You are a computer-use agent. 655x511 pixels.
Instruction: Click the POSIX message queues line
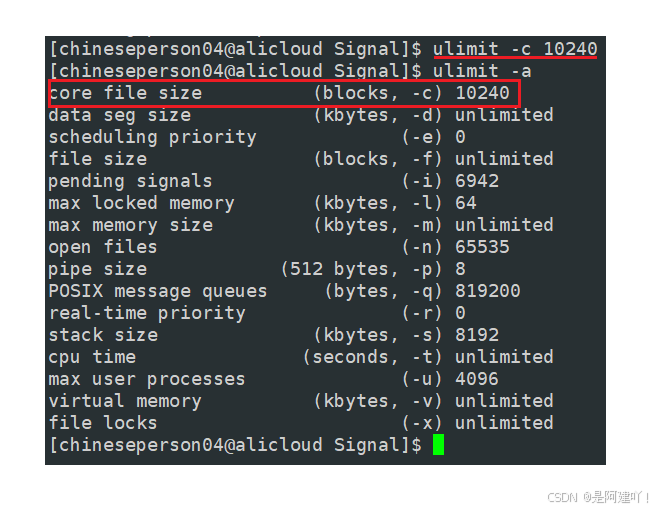284,291
